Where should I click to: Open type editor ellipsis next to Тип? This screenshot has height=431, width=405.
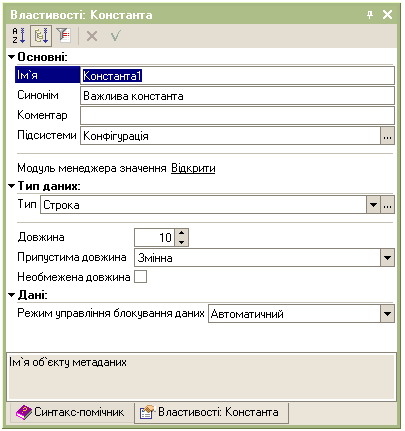point(388,205)
